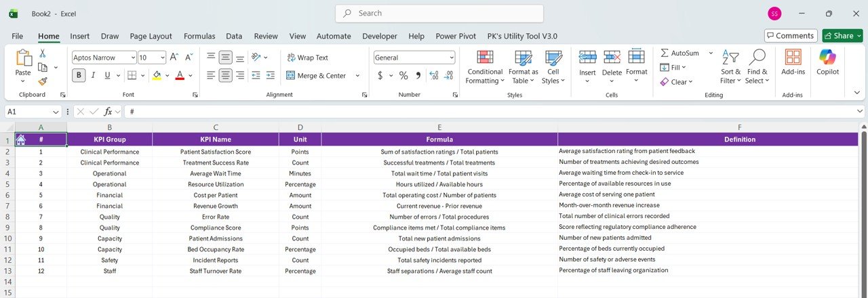Toggle Center horizontal alignment
Image resolution: width=868 pixels, height=298 pixels.
tap(225, 75)
